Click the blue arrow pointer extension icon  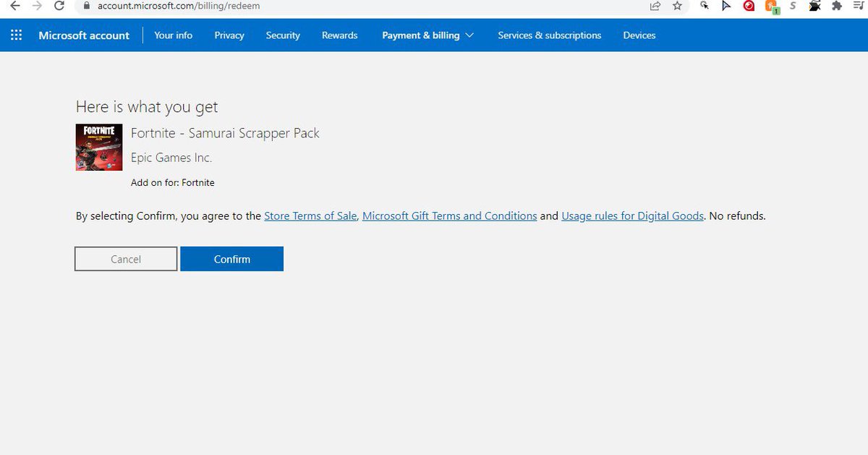tap(727, 6)
